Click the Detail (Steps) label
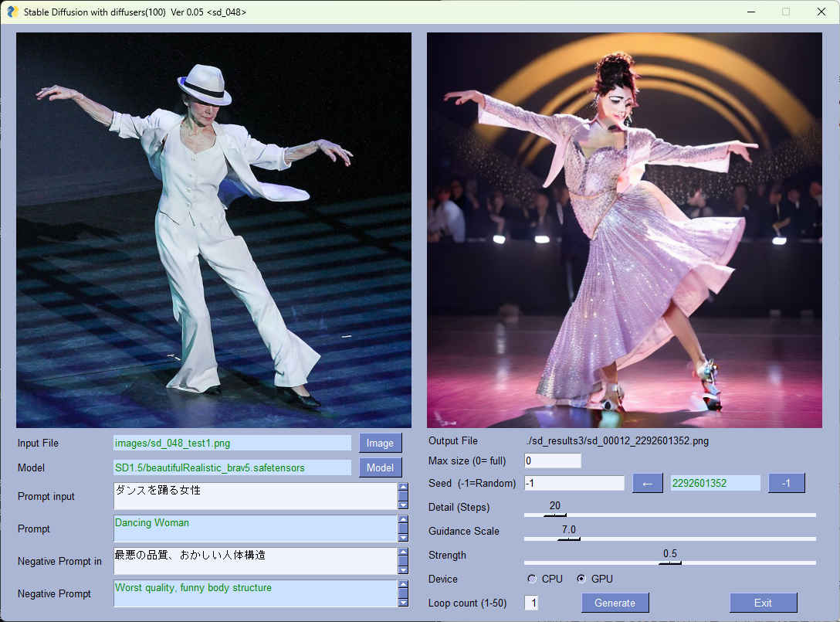Screen dimensions: 840x622 tap(459, 507)
